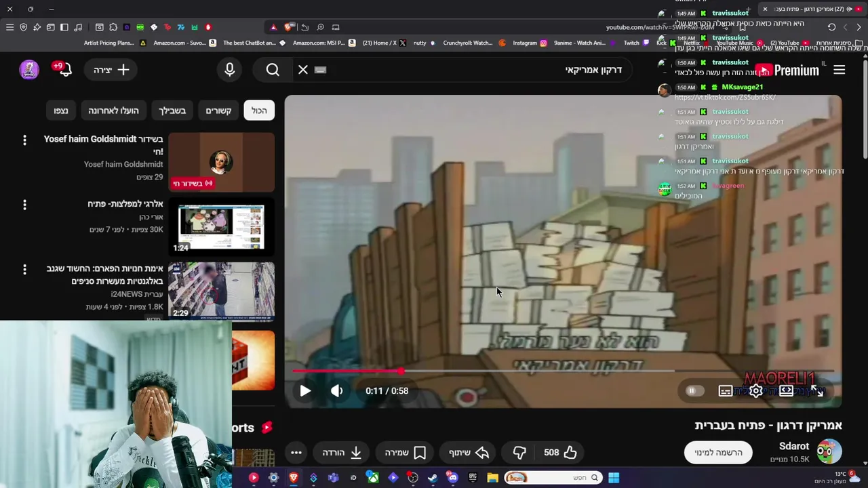Open the three-dot more actions menu
This screenshot has height=488, width=868.
pos(296,453)
